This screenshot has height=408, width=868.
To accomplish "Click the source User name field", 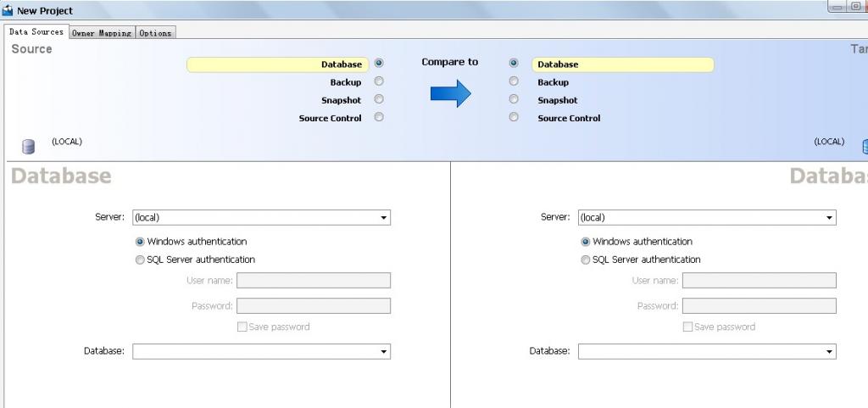I will point(314,280).
